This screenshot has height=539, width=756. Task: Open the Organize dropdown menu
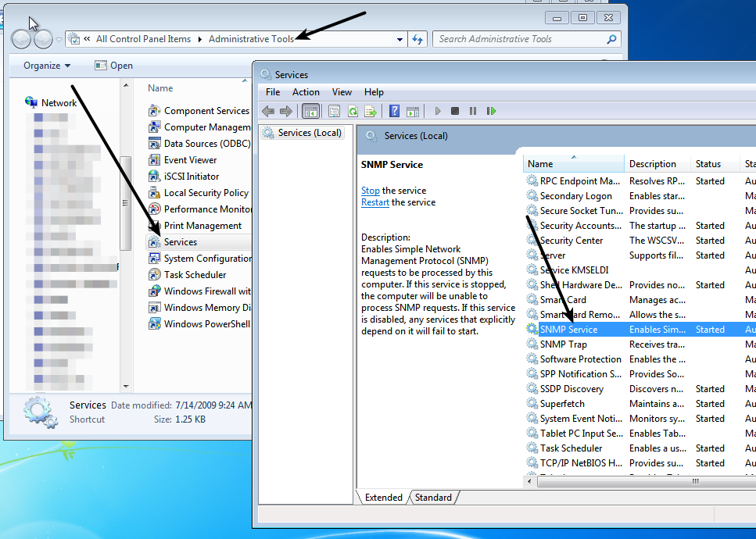coord(47,66)
